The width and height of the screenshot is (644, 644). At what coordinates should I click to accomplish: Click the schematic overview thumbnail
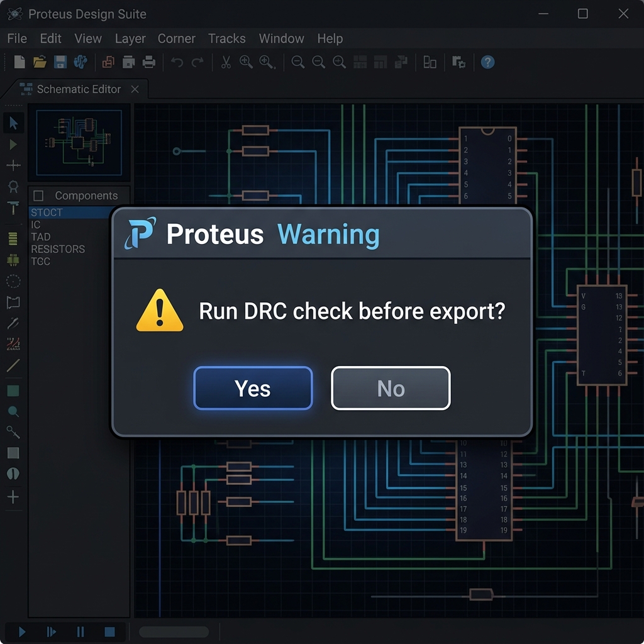(79, 143)
